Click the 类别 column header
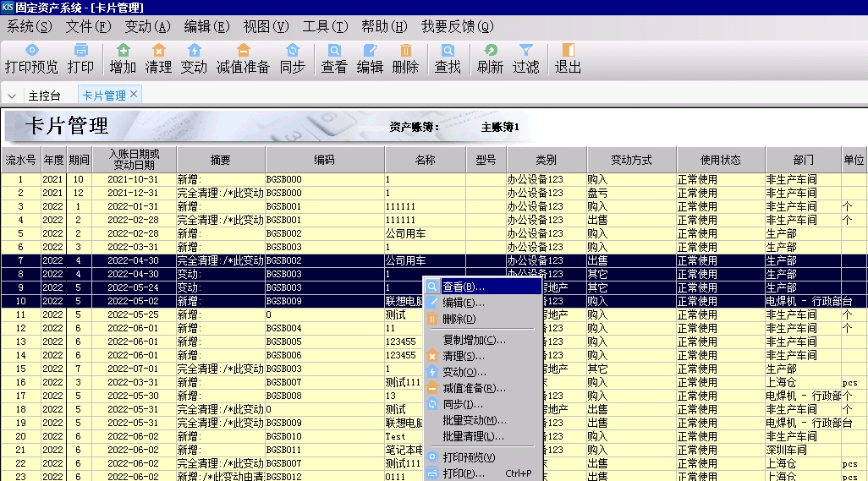The image size is (868, 481). tap(547, 160)
